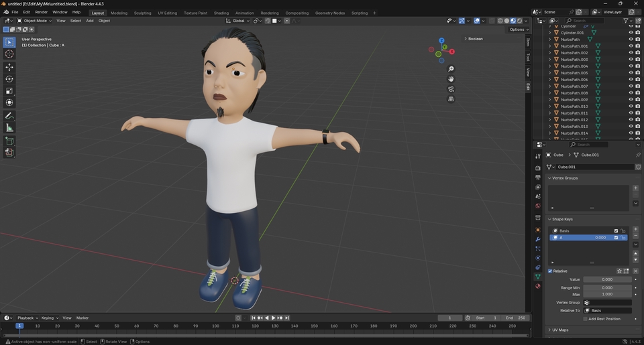Switch to the Sculpting workspace tab

142,13
